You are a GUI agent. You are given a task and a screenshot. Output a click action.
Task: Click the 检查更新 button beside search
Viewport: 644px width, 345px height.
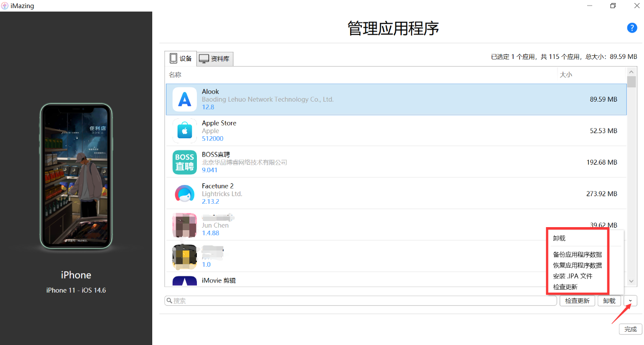[x=577, y=301]
